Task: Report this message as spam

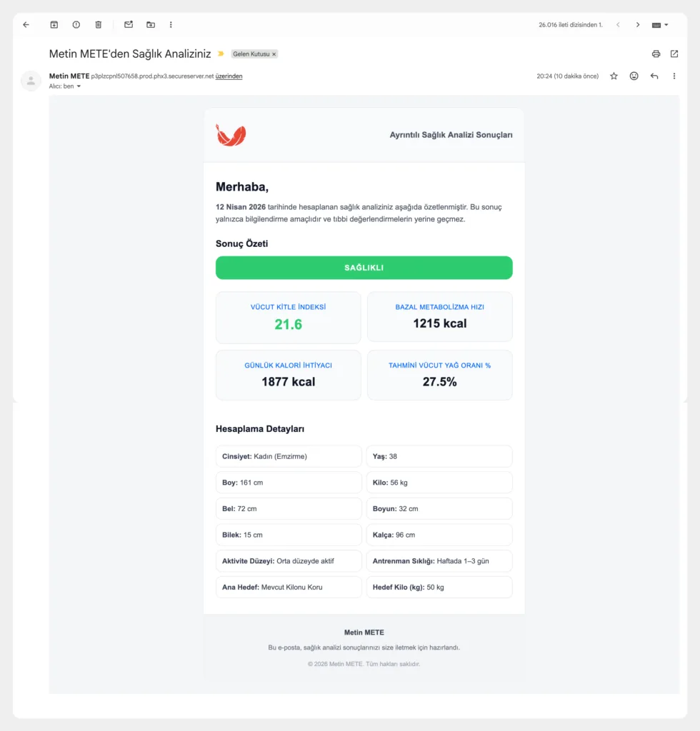Action: coord(76,24)
